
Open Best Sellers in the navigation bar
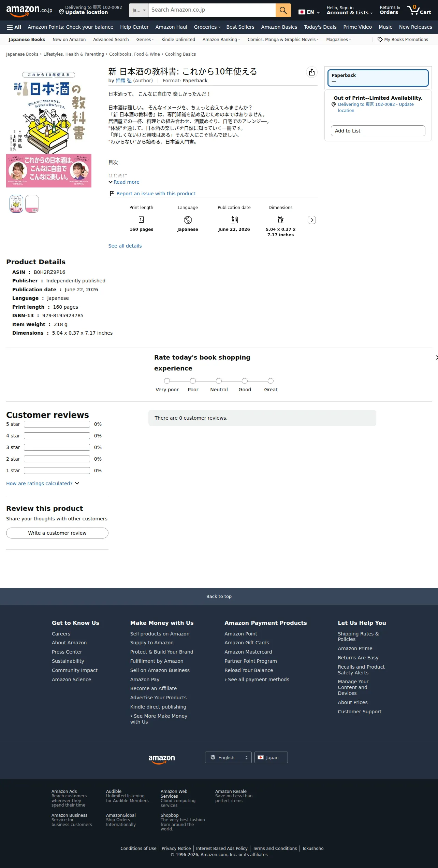tap(240, 27)
